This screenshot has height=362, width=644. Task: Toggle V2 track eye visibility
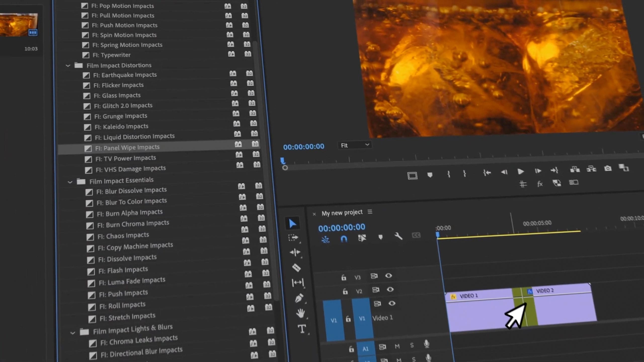(x=390, y=290)
